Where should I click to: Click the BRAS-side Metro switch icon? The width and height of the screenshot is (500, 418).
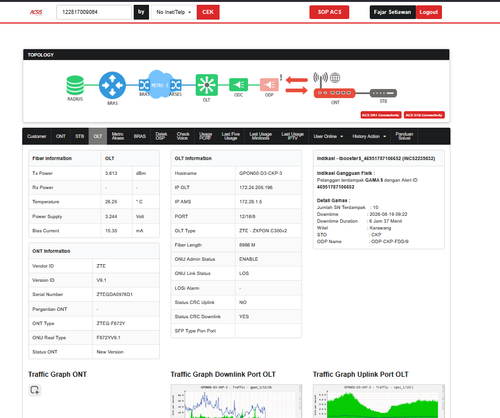(144, 85)
